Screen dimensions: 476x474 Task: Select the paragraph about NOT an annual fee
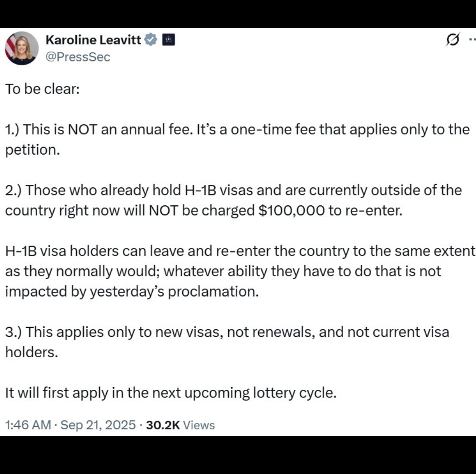237,139
